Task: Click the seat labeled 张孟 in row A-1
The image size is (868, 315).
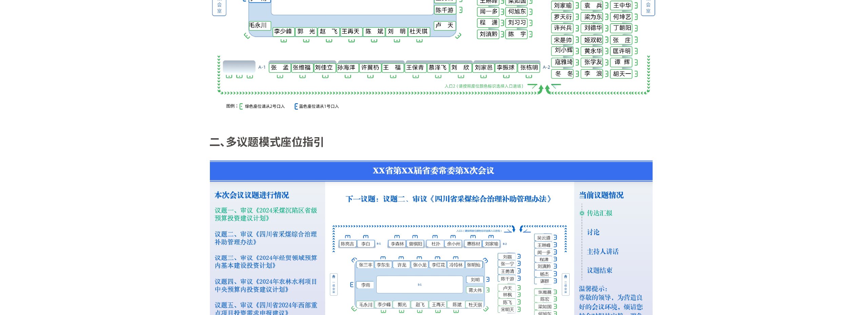Action: [280, 68]
